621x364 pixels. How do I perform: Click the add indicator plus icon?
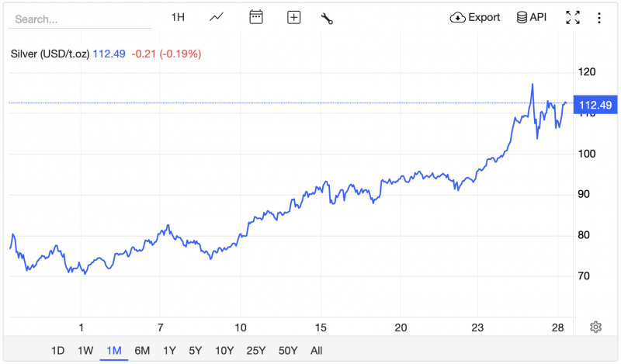[293, 17]
